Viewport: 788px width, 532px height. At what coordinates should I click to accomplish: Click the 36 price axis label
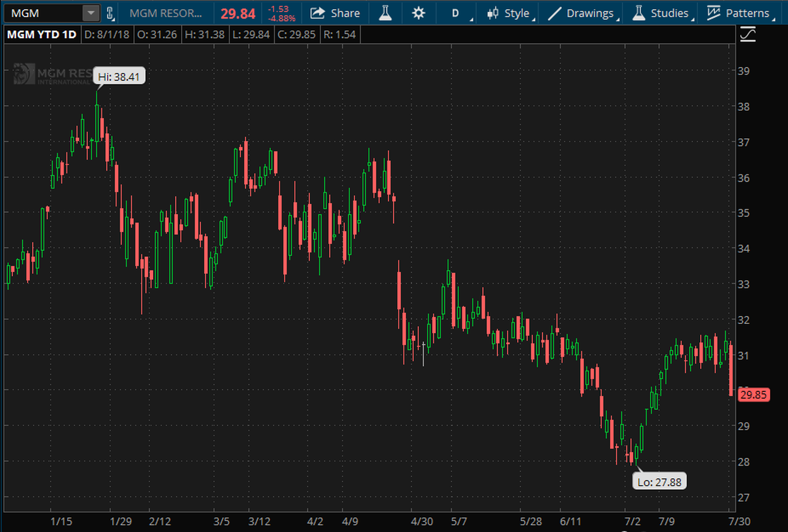[x=744, y=178]
